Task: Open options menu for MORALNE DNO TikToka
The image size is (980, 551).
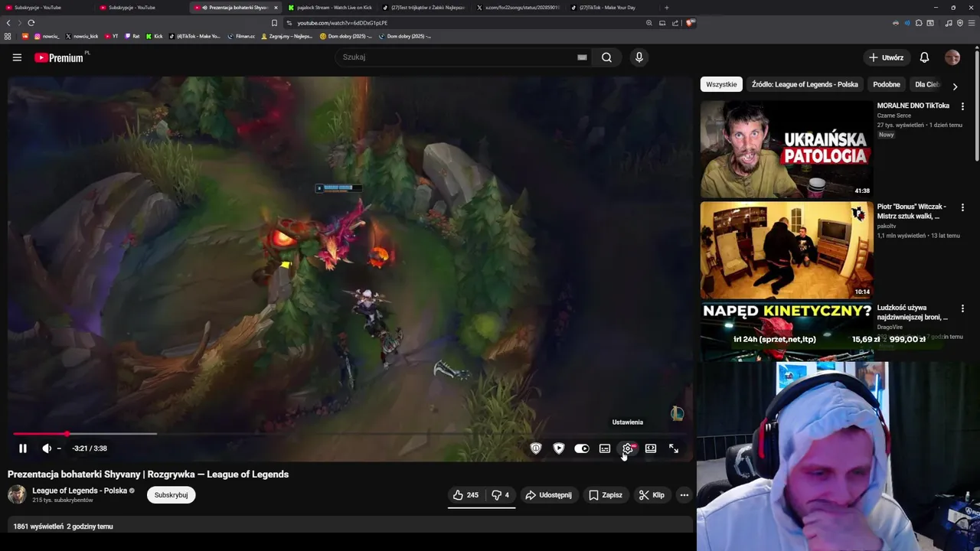Action: tap(962, 106)
